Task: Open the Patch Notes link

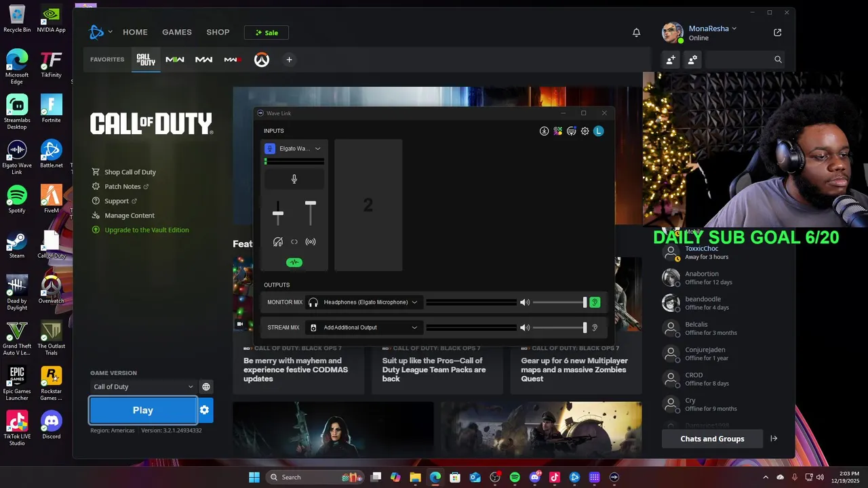Action: point(122,186)
